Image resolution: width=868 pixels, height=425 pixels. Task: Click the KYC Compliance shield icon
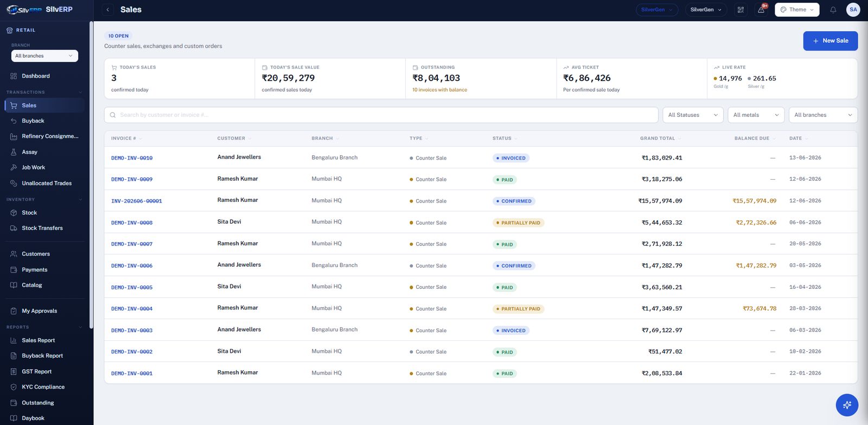[14, 387]
